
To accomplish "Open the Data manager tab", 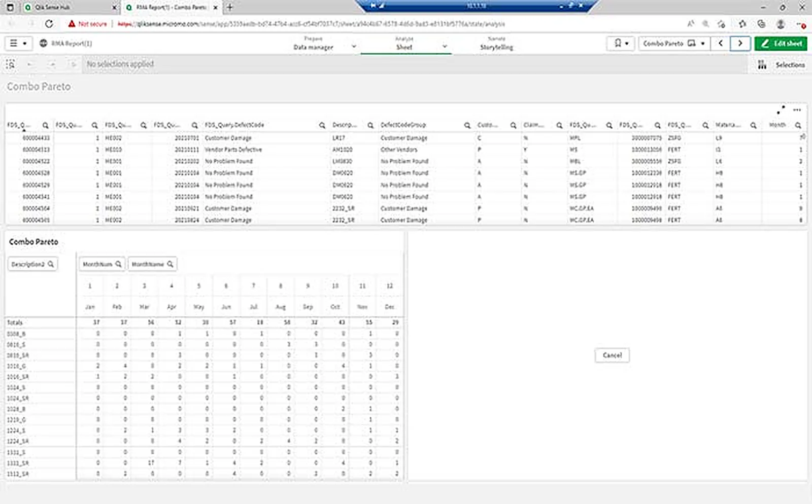I will coord(313,44).
